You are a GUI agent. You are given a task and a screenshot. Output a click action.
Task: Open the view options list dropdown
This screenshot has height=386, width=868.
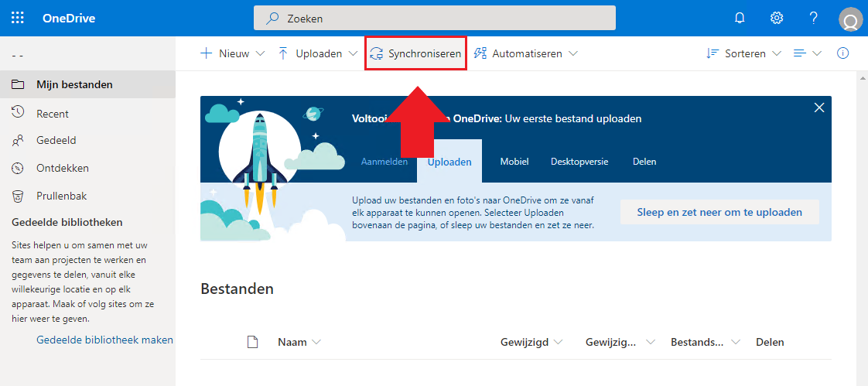(808, 53)
